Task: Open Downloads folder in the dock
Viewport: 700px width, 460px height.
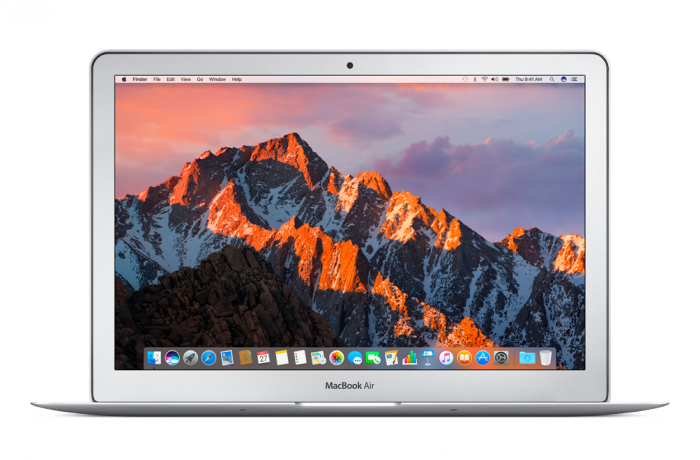Action: [x=527, y=358]
